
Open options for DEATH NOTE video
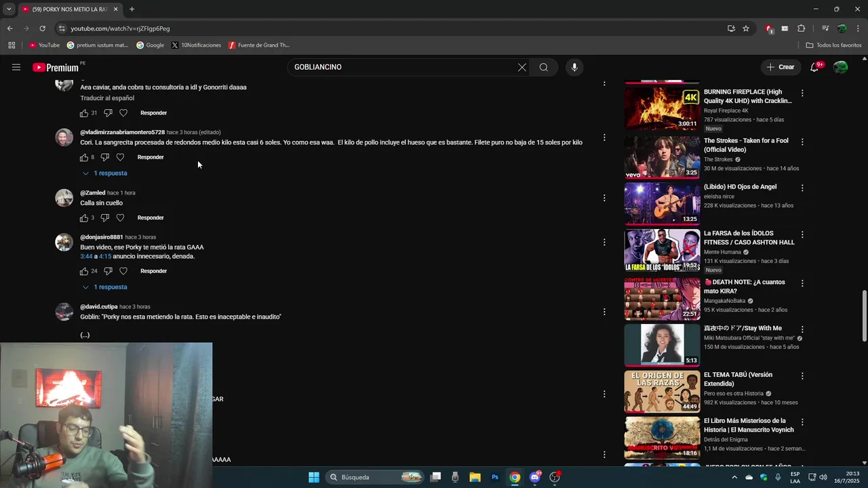click(802, 283)
